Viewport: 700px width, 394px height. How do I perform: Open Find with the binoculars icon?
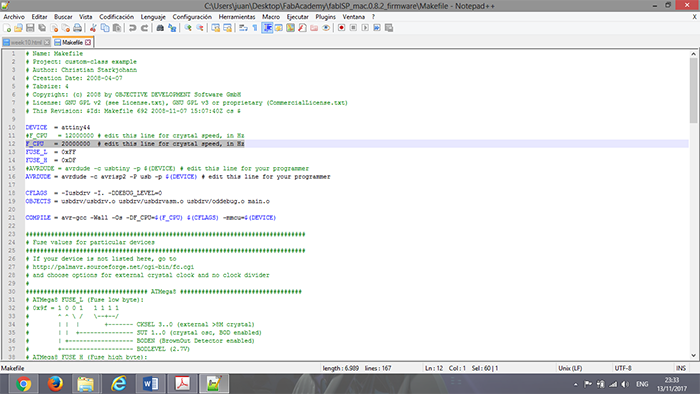click(160, 28)
